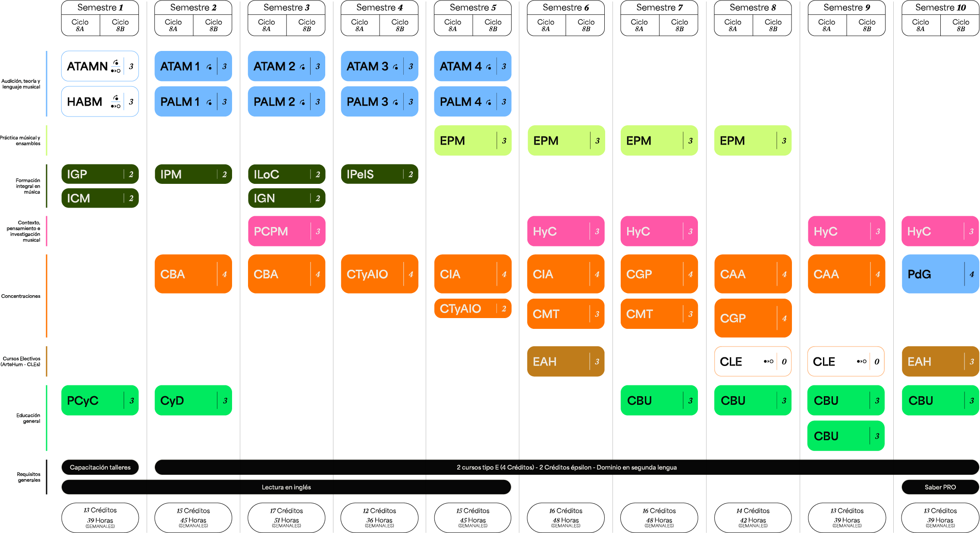Select the Semestre 8 header
Viewport: 980px width, 533px height.
click(753, 7)
